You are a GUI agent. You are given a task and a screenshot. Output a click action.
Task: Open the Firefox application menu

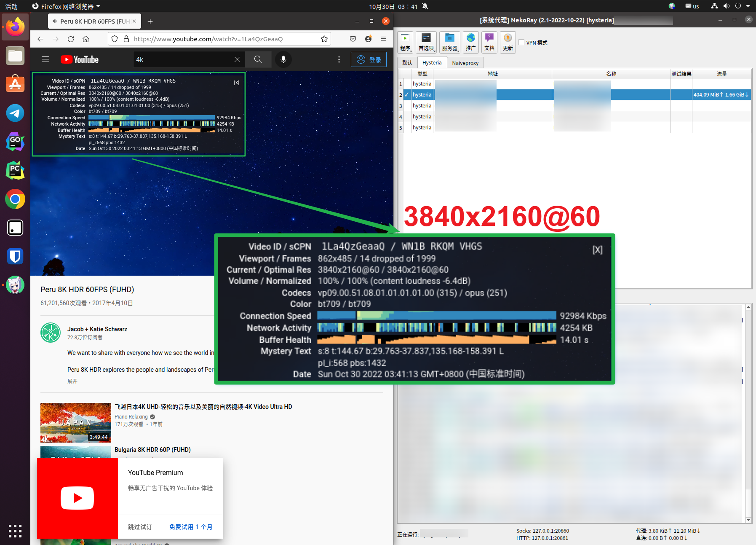coord(383,39)
